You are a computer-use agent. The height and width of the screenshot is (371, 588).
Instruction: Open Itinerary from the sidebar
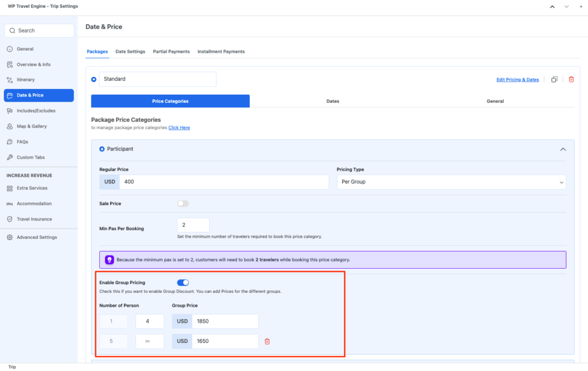(25, 80)
